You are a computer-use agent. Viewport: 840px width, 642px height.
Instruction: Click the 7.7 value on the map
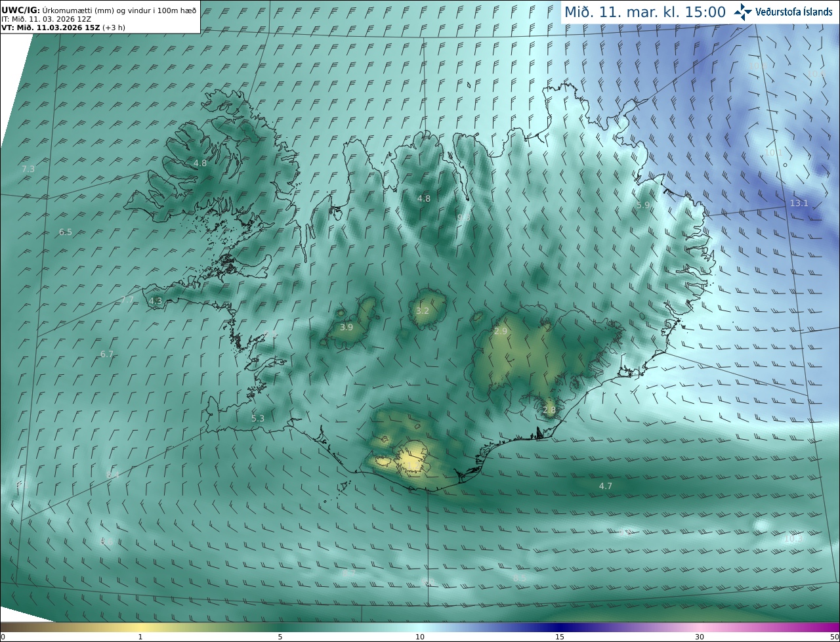coord(127,300)
